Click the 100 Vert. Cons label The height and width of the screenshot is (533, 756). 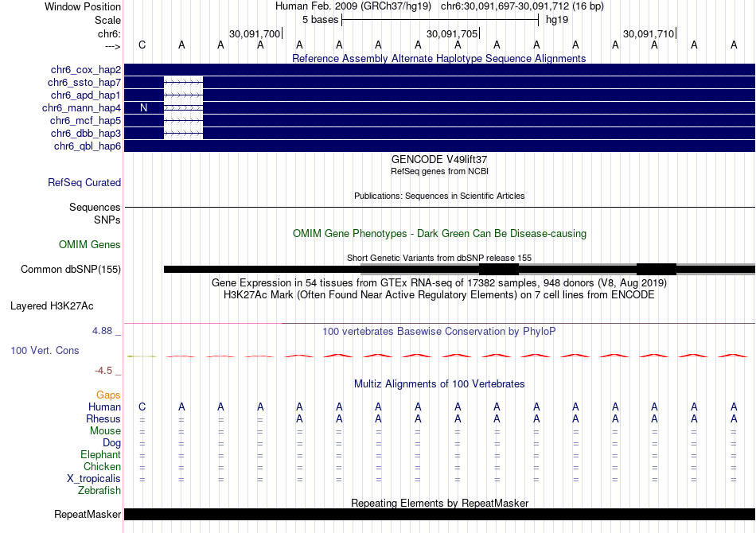click(45, 350)
